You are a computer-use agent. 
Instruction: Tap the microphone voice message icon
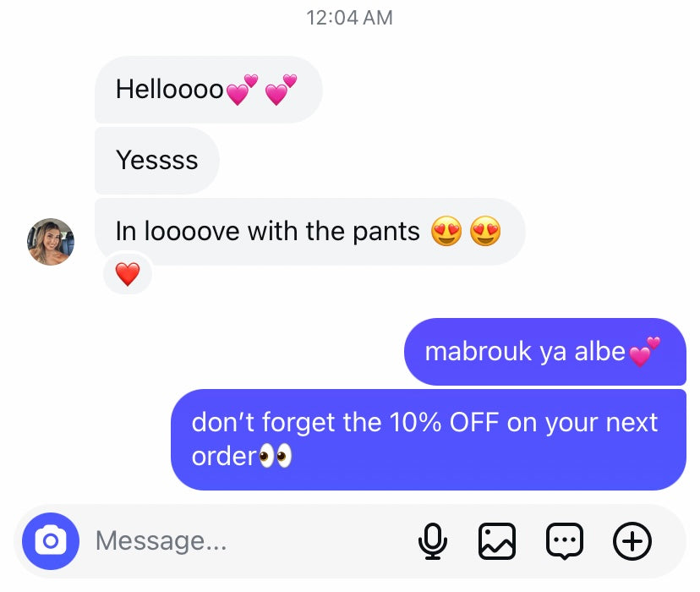(x=433, y=540)
